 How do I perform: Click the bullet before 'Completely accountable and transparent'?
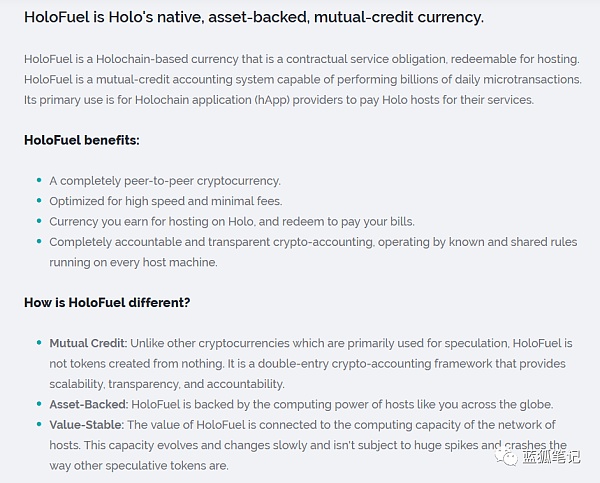pos(39,241)
